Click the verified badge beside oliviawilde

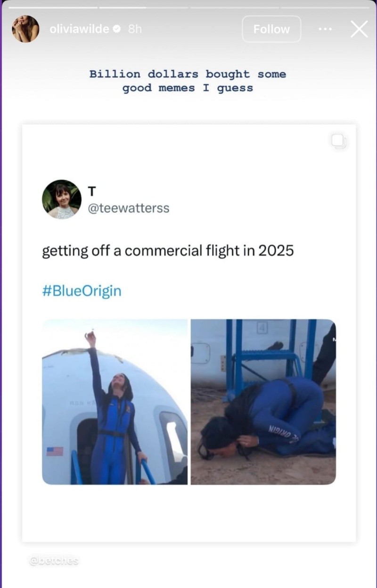(118, 29)
